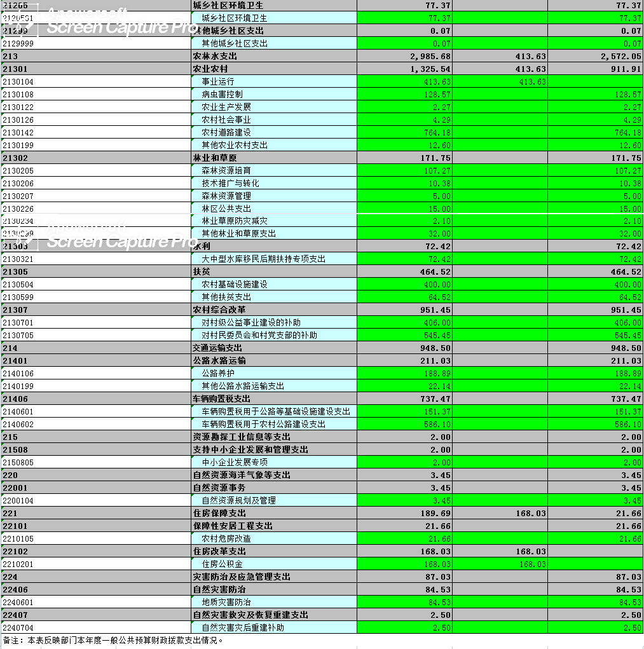This screenshot has width=644, height=649.
Task: Click code cell 2130126
Action: pyautogui.click(x=96, y=120)
